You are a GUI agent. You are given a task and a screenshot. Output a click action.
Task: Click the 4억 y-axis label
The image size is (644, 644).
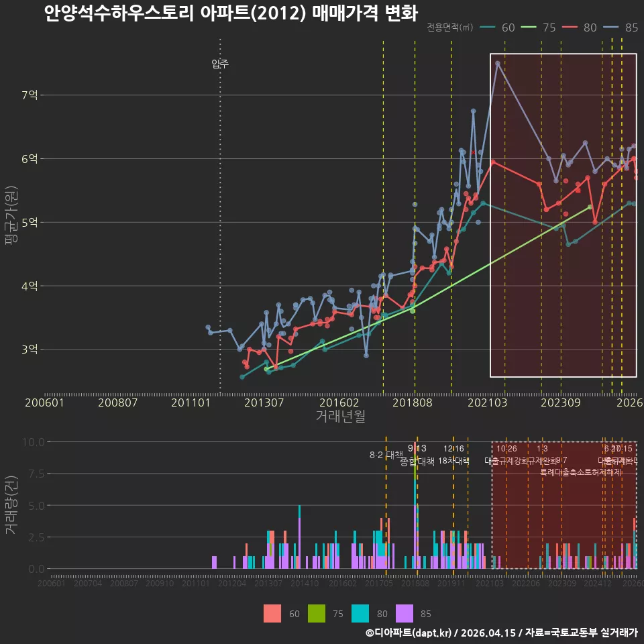[30, 286]
